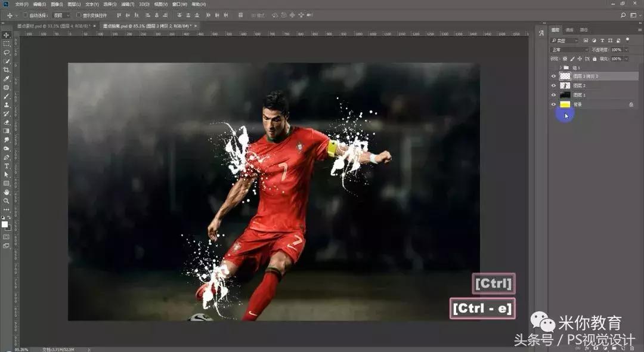
Task: Select the Crop tool
Action: pos(6,70)
